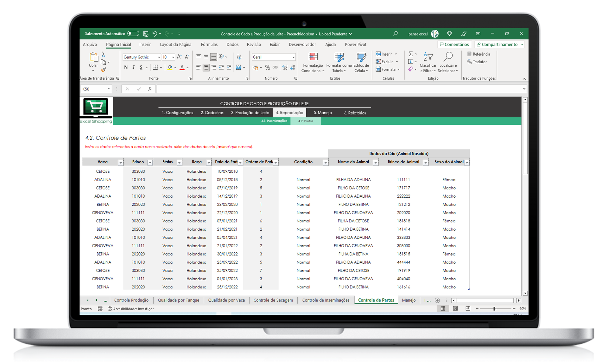608x364 pixels.
Task: Click the Format as Table icon
Action: click(339, 57)
